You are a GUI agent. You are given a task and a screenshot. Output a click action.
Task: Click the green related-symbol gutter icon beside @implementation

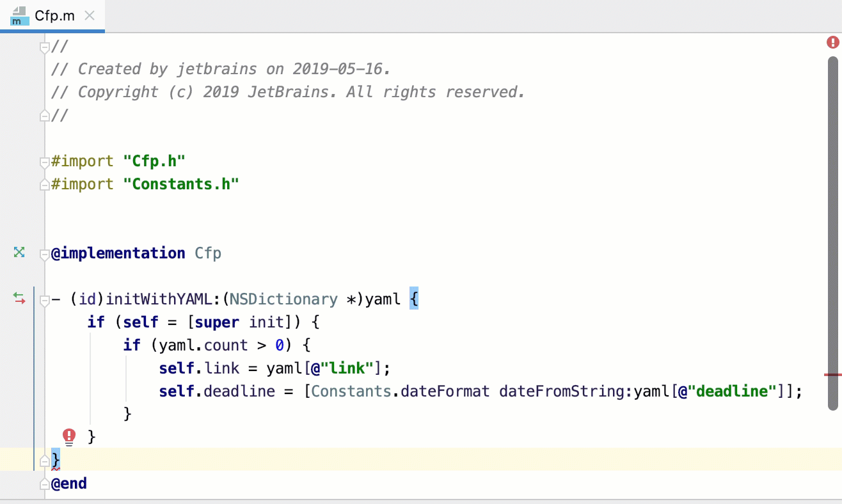click(x=19, y=253)
